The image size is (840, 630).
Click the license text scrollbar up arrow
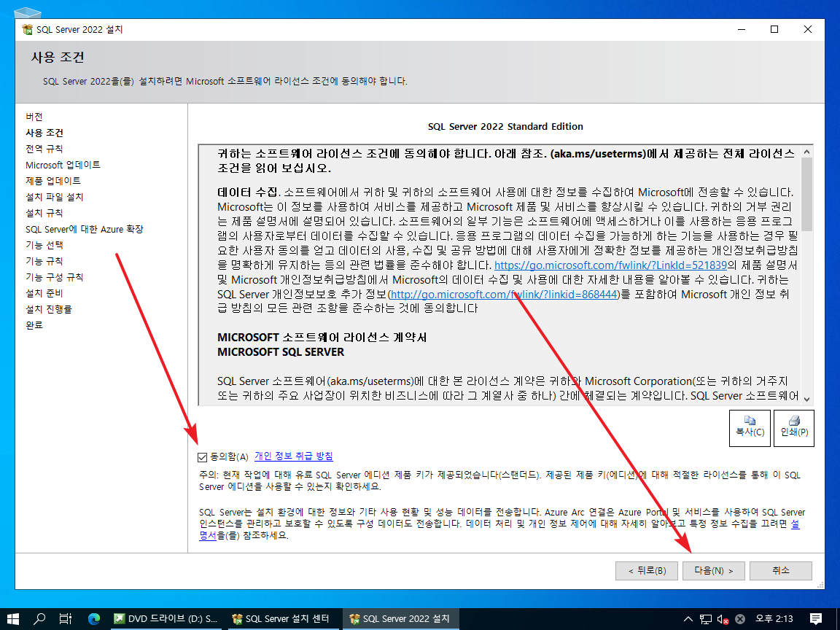click(x=806, y=152)
